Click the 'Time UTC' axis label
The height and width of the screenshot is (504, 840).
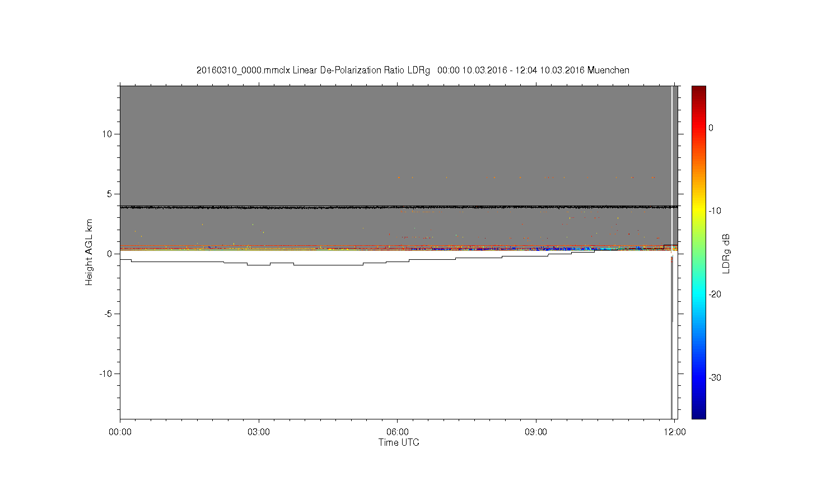pyautogui.click(x=399, y=442)
